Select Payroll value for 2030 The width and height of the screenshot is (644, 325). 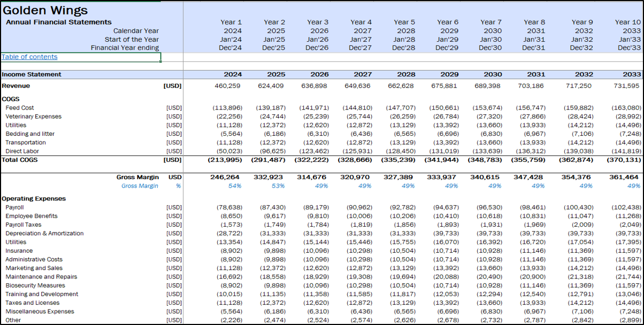pyautogui.click(x=489, y=207)
